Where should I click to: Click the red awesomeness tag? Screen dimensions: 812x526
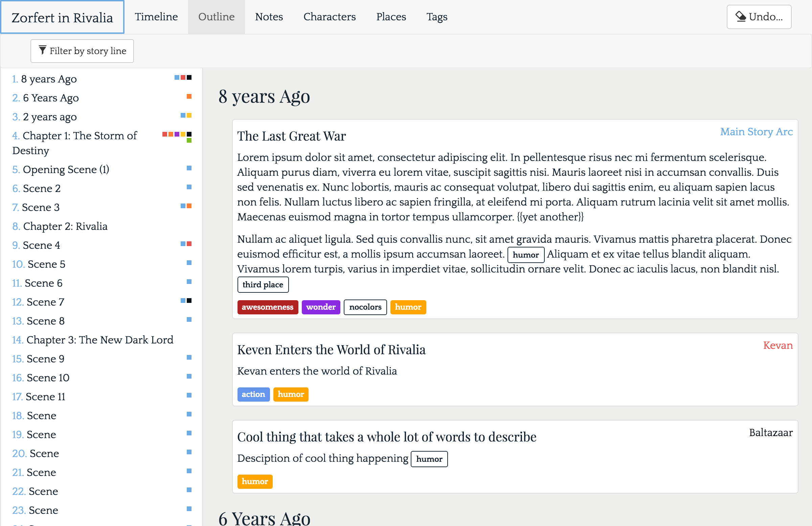pos(268,307)
